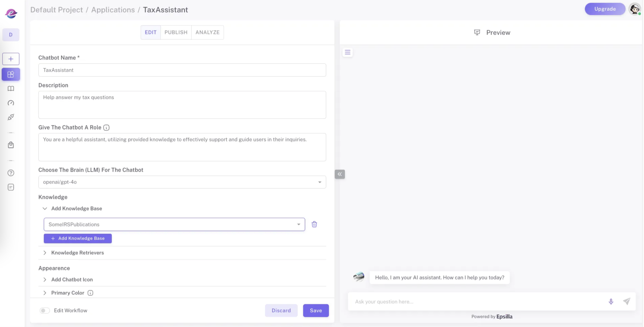The height and width of the screenshot is (327, 644).
Task: Click the Chatbot Name input field
Action: [182, 70]
